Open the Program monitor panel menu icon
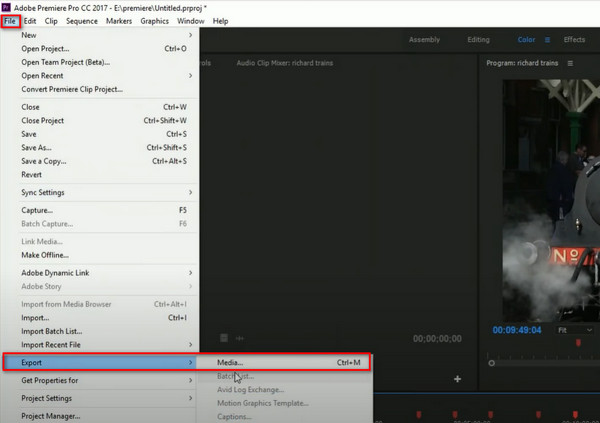 pos(570,64)
